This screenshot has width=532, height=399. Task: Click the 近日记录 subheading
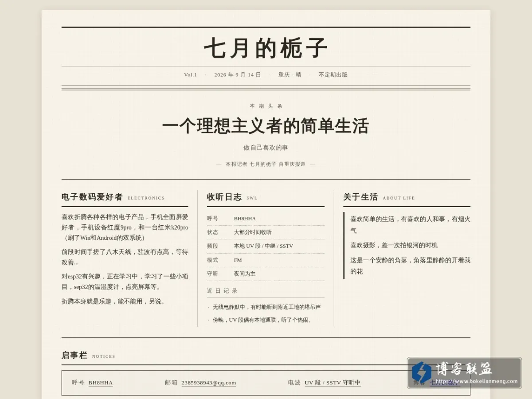click(222, 291)
